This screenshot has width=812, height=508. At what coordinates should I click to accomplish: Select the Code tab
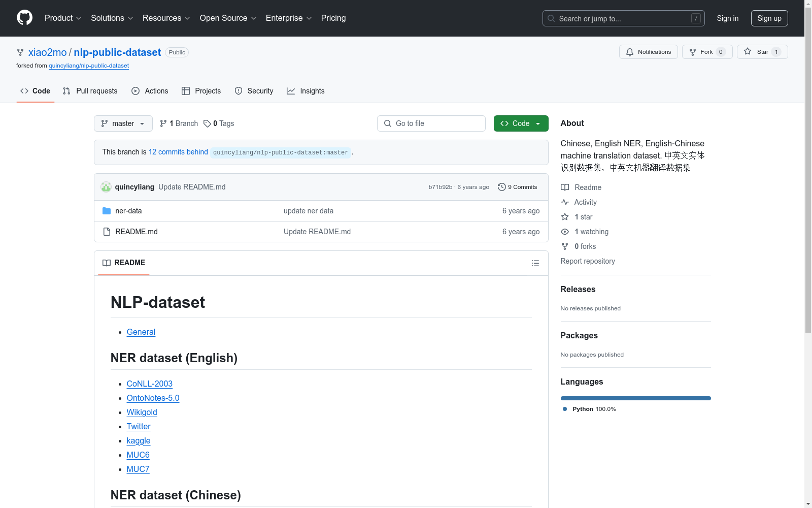point(36,91)
